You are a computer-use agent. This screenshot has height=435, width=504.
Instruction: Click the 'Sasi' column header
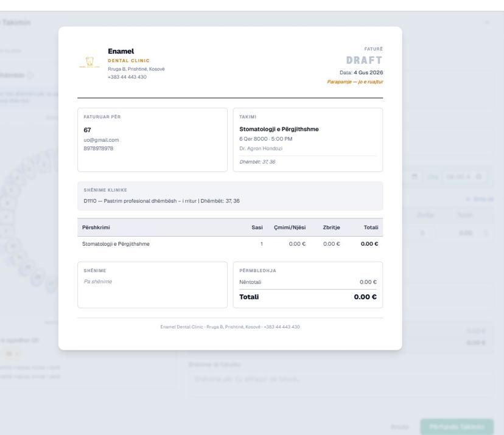click(257, 228)
